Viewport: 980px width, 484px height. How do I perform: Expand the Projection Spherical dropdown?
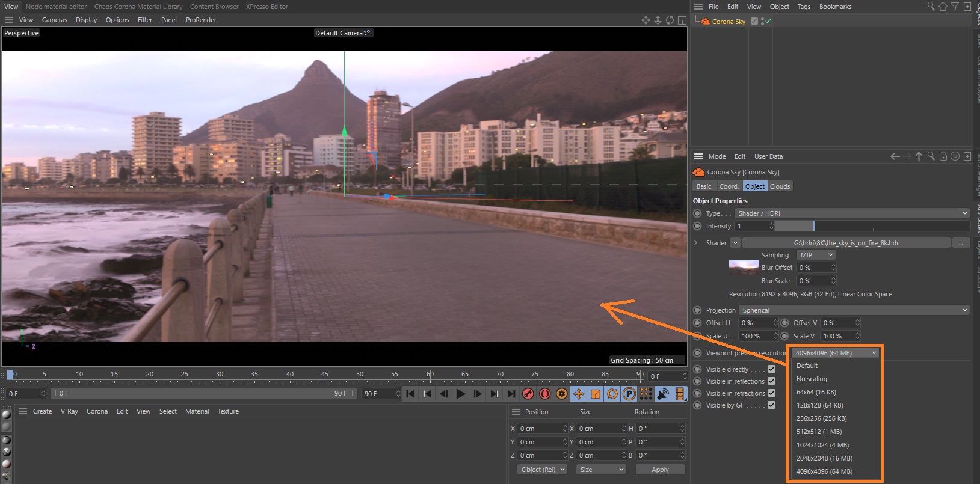pyautogui.click(x=854, y=310)
